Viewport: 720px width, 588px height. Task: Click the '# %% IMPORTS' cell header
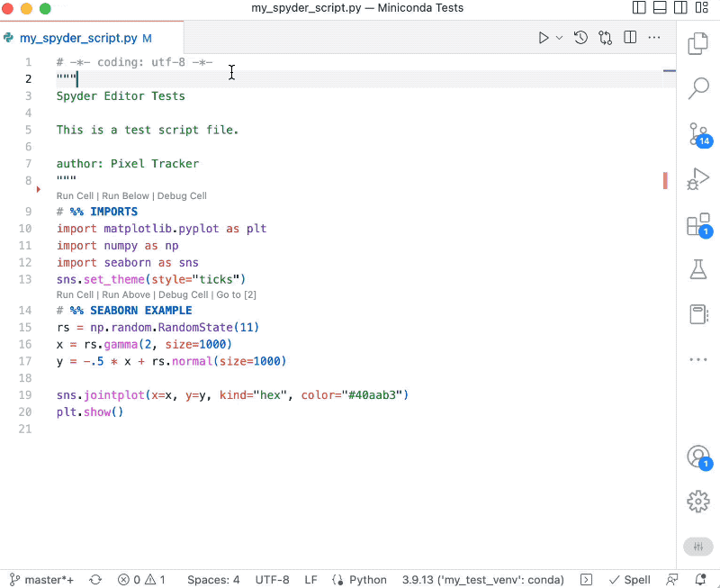pos(97,212)
